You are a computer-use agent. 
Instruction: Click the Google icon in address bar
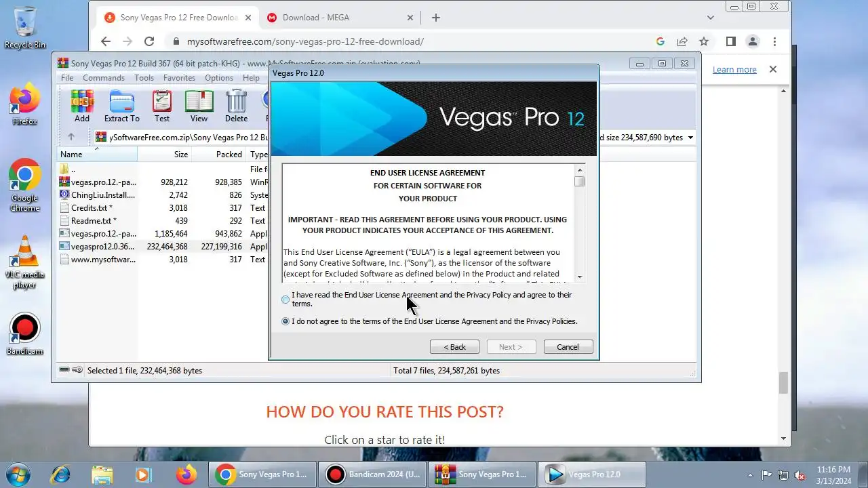tap(660, 41)
